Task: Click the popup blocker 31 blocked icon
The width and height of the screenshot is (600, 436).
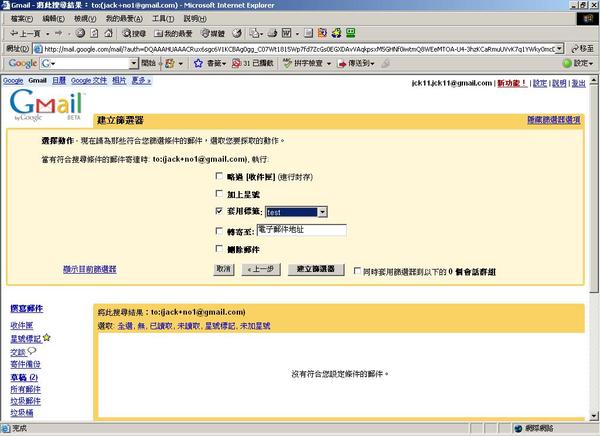Action: coord(236,63)
